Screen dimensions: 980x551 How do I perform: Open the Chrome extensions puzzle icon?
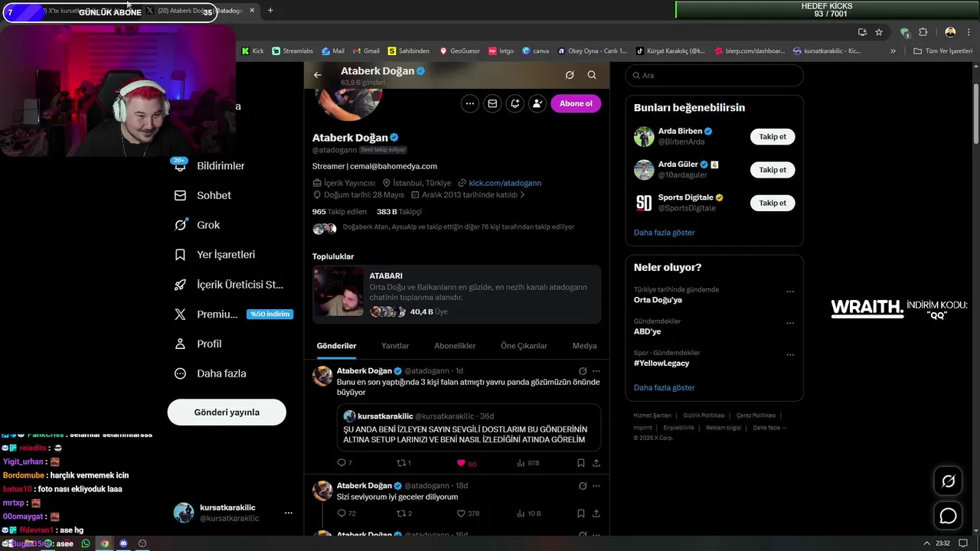point(923,32)
